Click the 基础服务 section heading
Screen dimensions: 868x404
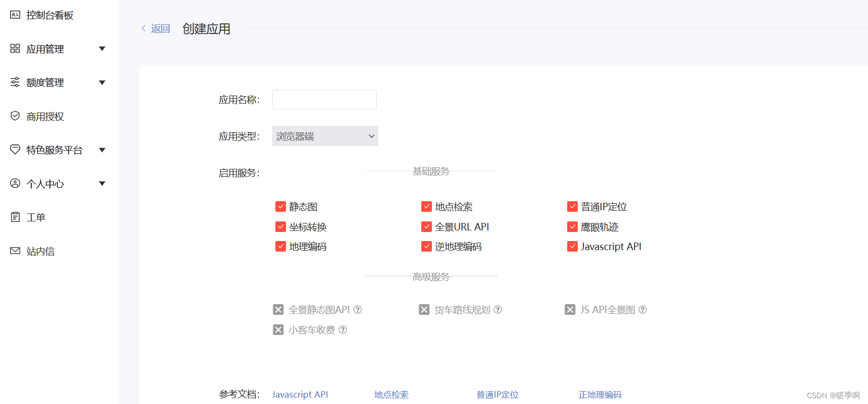[431, 171]
